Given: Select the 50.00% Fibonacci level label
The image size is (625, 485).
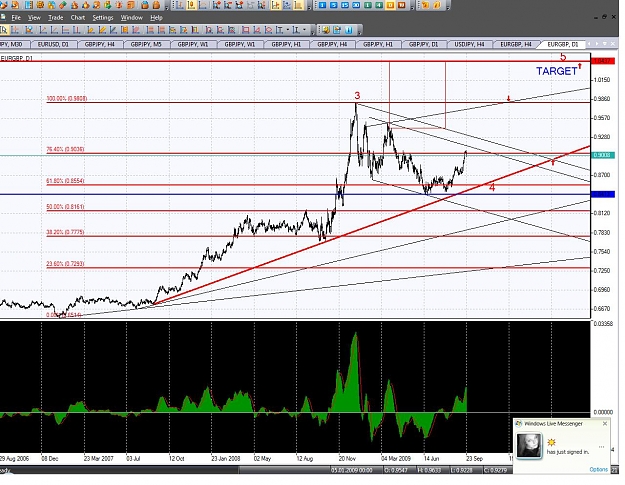Looking at the screenshot, I should (65, 207).
